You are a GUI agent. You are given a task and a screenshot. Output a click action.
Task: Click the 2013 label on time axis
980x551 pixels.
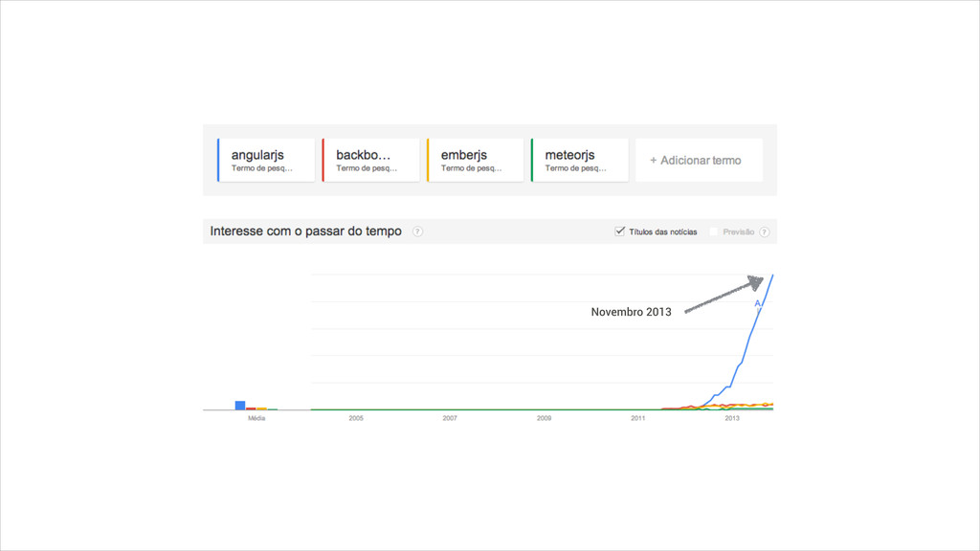(732, 418)
